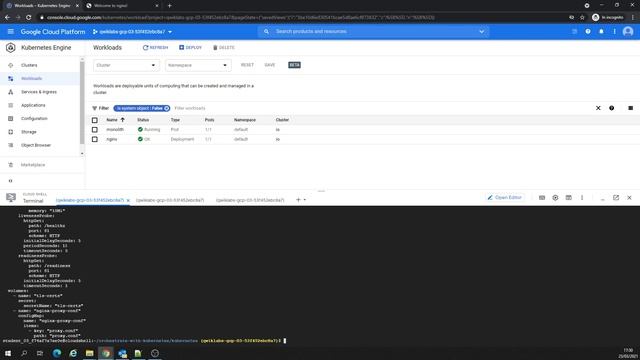
Task: Click the Reset filter button
Action: click(x=247, y=65)
